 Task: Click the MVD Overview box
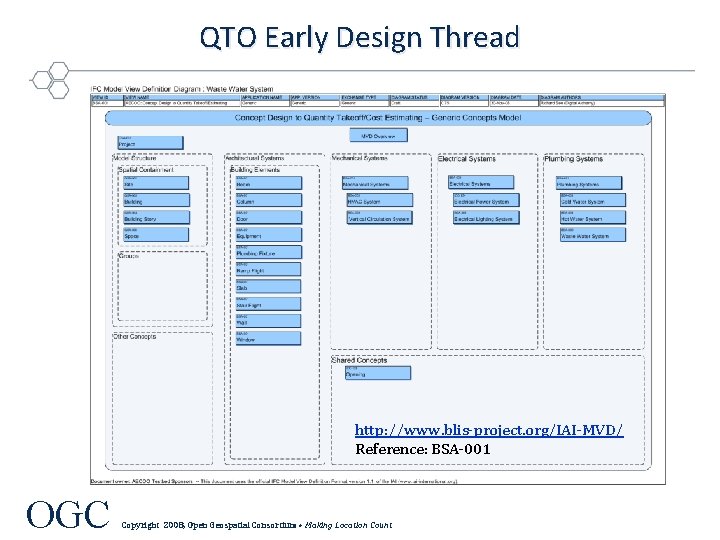(x=378, y=135)
